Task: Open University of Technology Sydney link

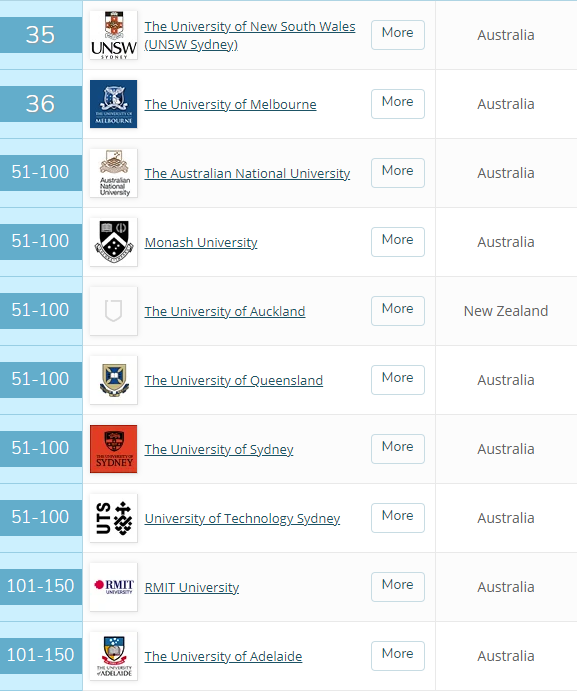Action: click(x=242, y=518)
